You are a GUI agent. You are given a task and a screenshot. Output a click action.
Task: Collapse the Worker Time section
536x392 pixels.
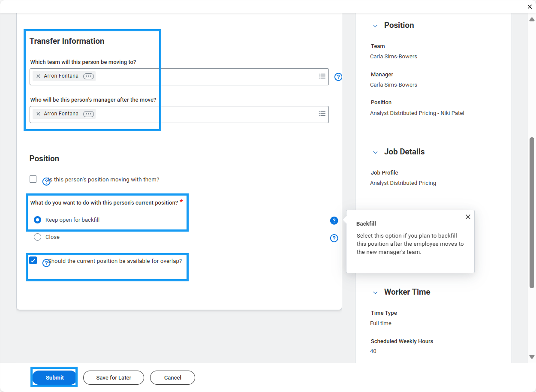pos(375,292)
